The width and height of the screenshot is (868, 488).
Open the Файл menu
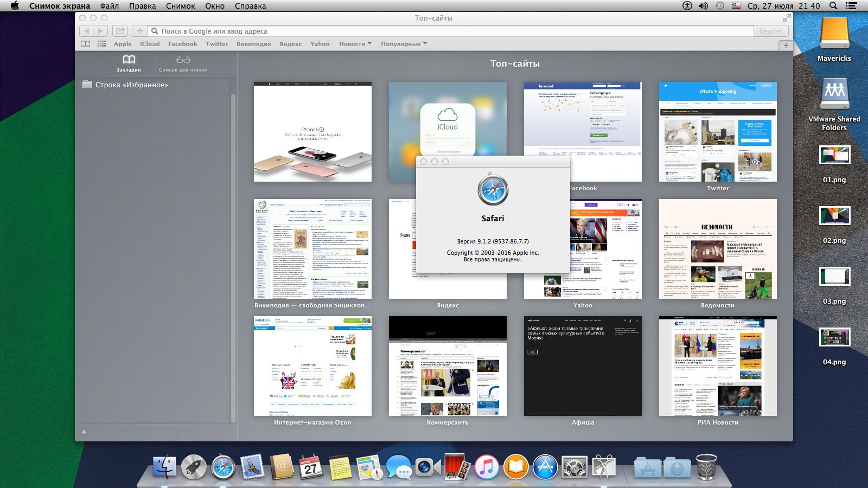(x=110, y=6)
